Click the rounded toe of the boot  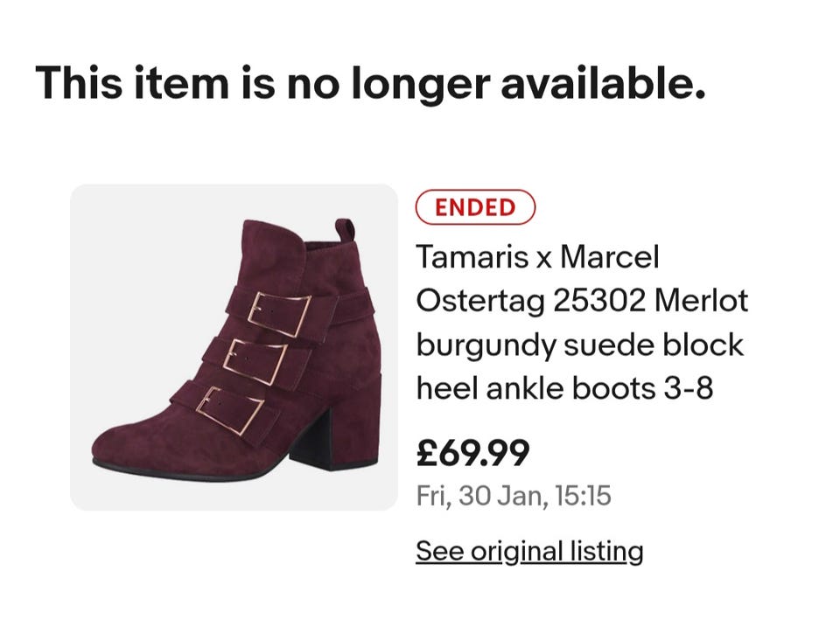(x=122, y=444)
